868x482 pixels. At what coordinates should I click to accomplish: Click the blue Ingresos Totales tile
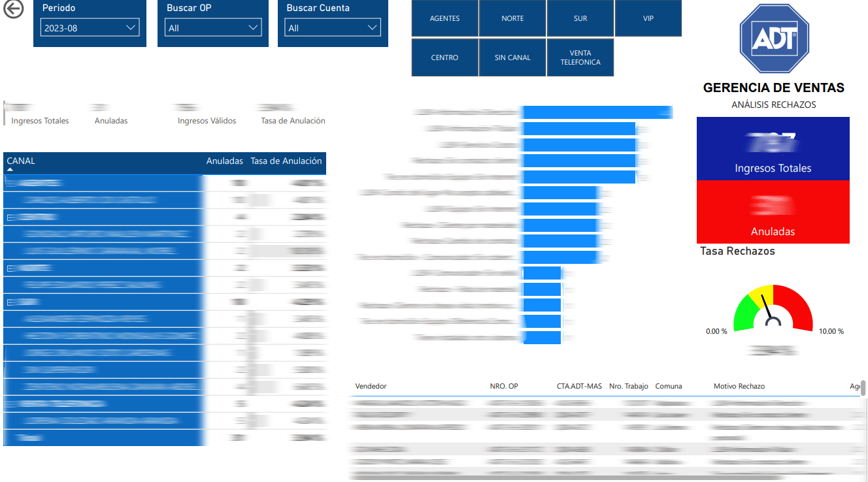pos(773,148)
